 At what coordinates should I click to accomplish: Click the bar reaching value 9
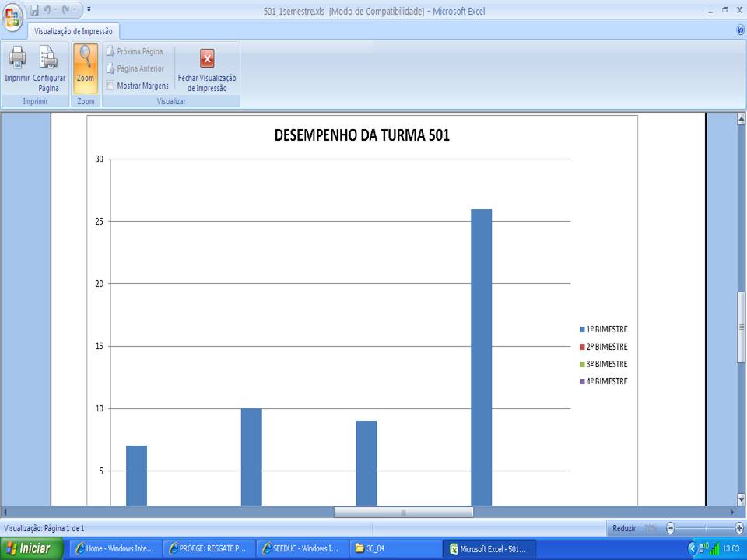click(x=366, y=464)
